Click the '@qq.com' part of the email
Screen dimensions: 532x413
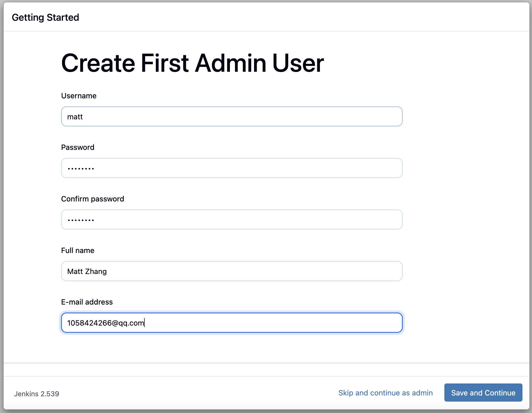click(128, 323)
